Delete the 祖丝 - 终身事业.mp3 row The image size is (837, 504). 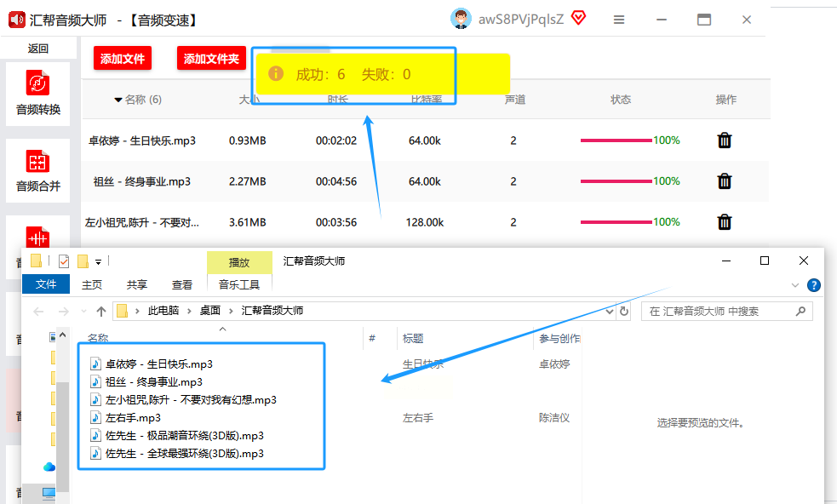coord(725,181)
